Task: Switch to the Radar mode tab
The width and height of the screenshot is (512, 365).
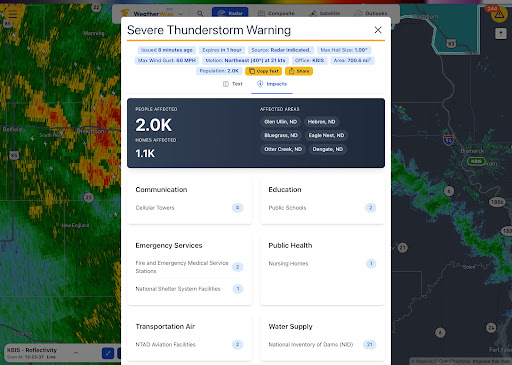Action: (230, 13)
